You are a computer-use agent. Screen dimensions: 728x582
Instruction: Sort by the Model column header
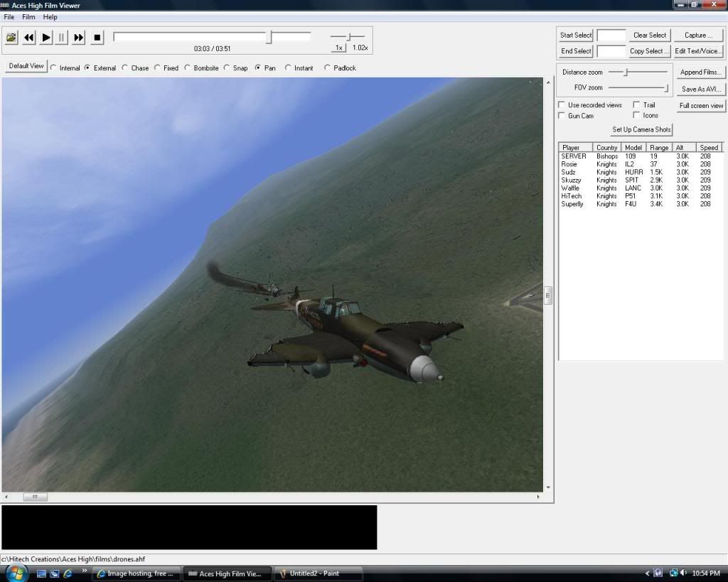point(633,148)
